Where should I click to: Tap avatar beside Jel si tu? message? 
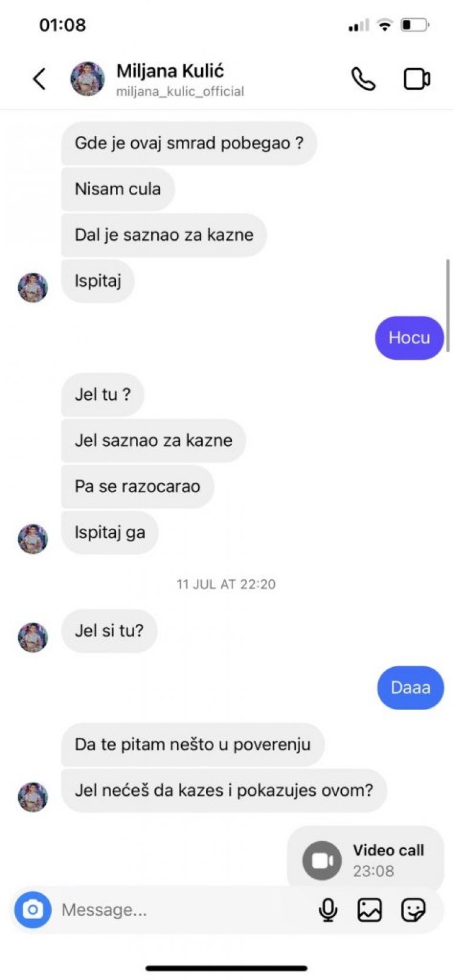click(x=33, y=637)
